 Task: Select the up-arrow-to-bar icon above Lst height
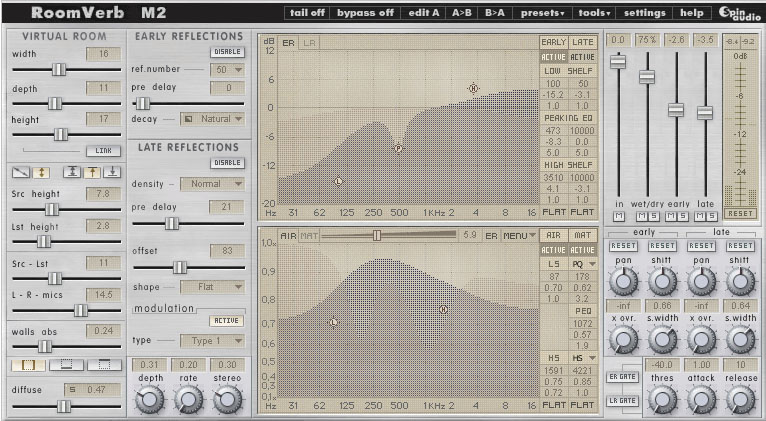pos(92,172)
